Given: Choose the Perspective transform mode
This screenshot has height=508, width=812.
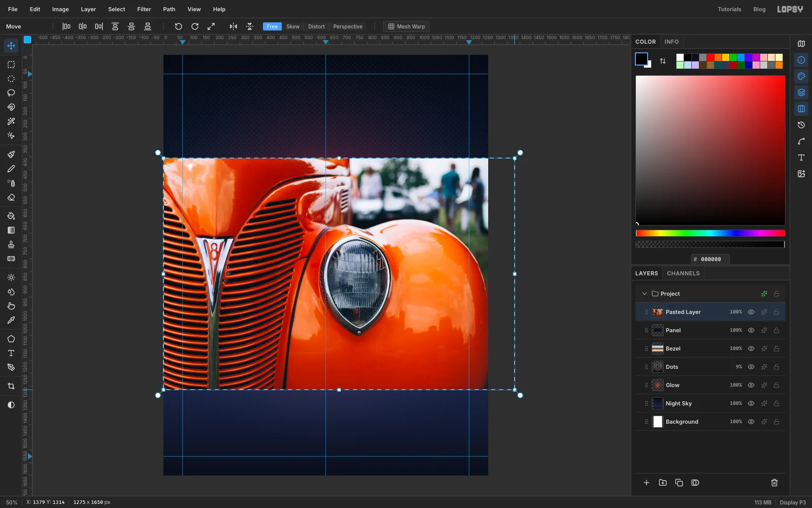Looking at the screenshot, I should click(x=348, y=26).
